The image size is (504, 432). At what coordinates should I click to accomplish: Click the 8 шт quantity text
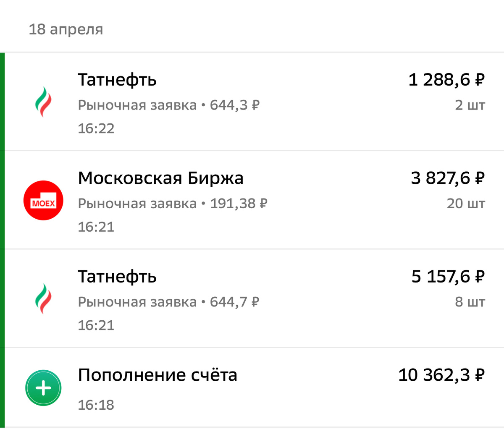470,301
